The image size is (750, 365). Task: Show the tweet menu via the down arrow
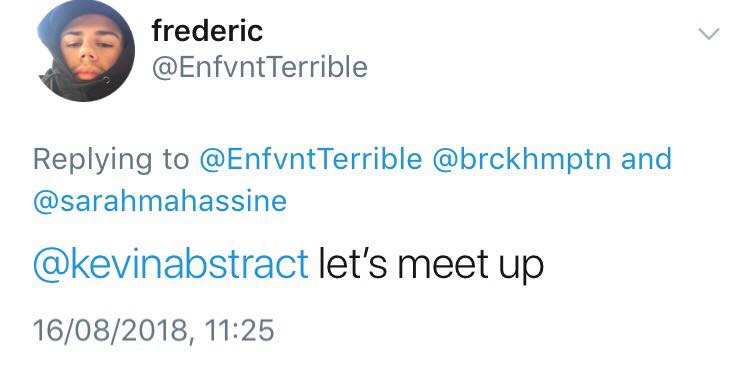708,34
